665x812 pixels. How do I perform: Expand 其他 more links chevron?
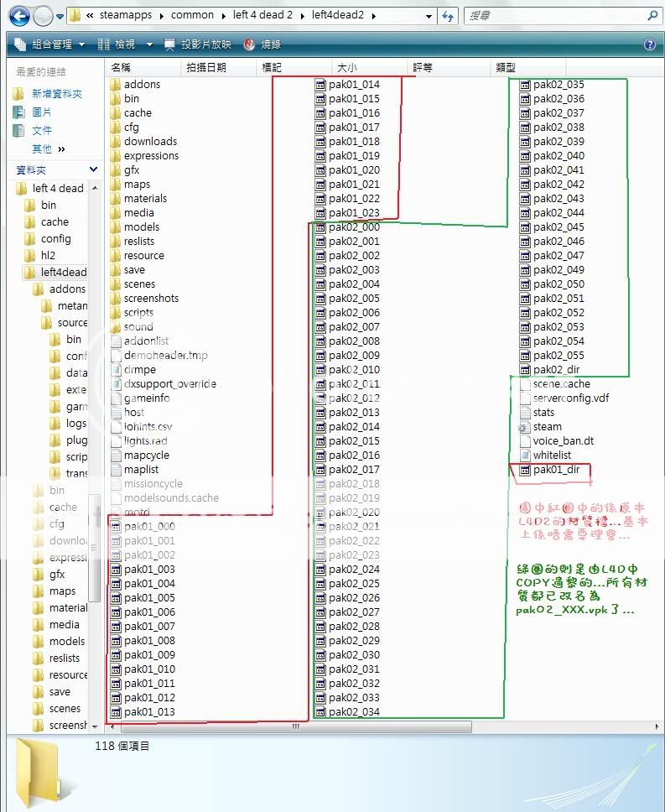(x=61, y=149)
